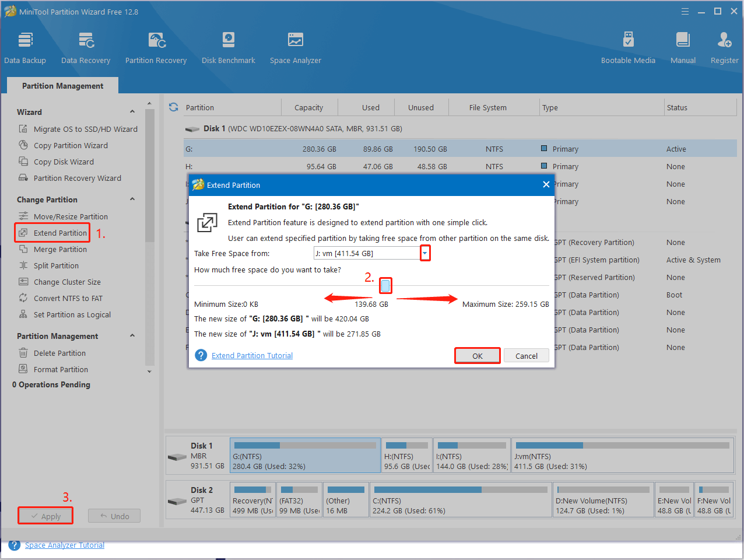Select C:(NTFS) block on Disk 2
This screenshot has height=560, width=744.
pos(461,499)
